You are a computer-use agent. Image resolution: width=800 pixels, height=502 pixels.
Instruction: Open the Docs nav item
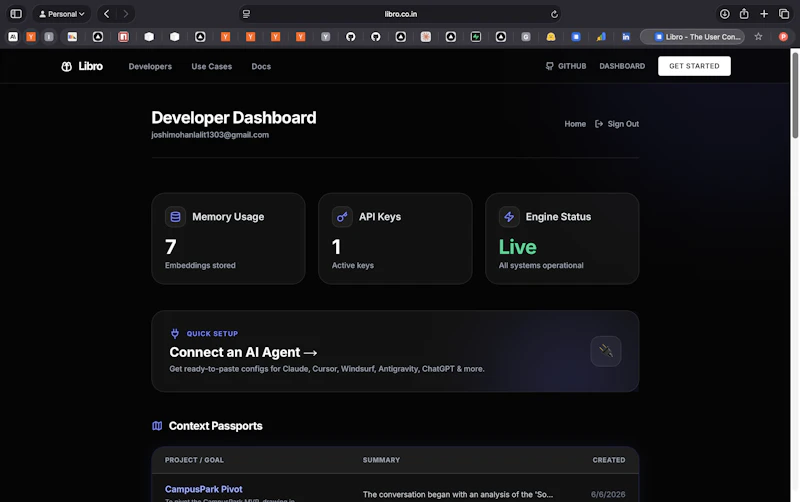point(261,66)
